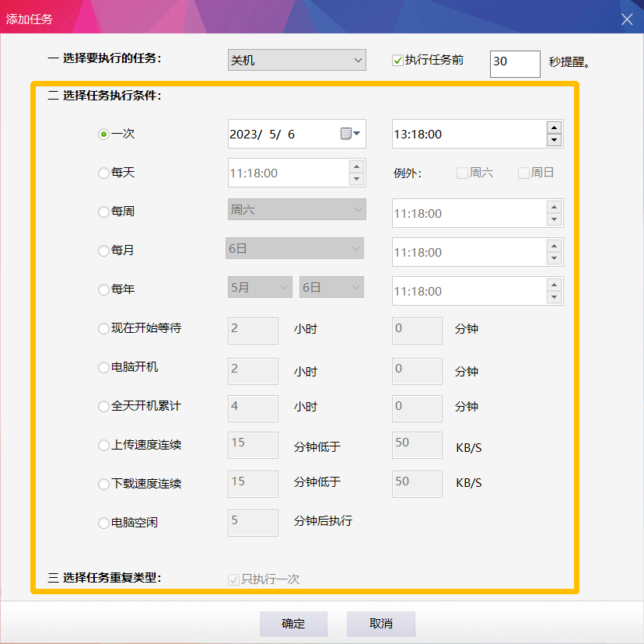Toggle the 周六 exception checkbox
The height and width of the screenshot is (644, 644).
(x=463, y=173)
